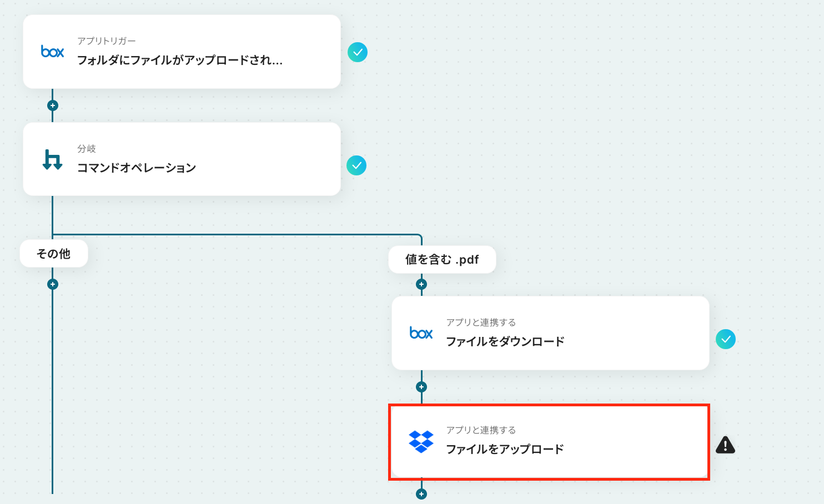Select the 値を含む .pdf branch label
This screenshot has width=824, height=504.
pyautogui.click(x=442, y=259)
